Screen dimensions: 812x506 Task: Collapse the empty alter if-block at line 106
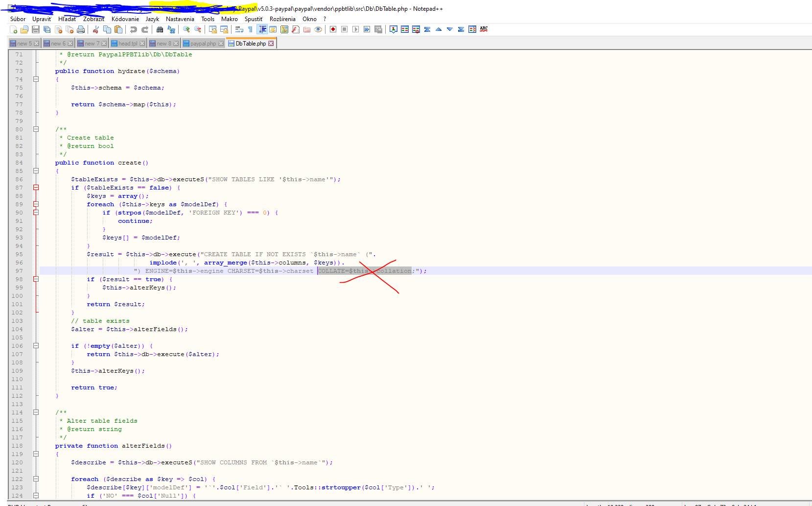coord(36,346)
